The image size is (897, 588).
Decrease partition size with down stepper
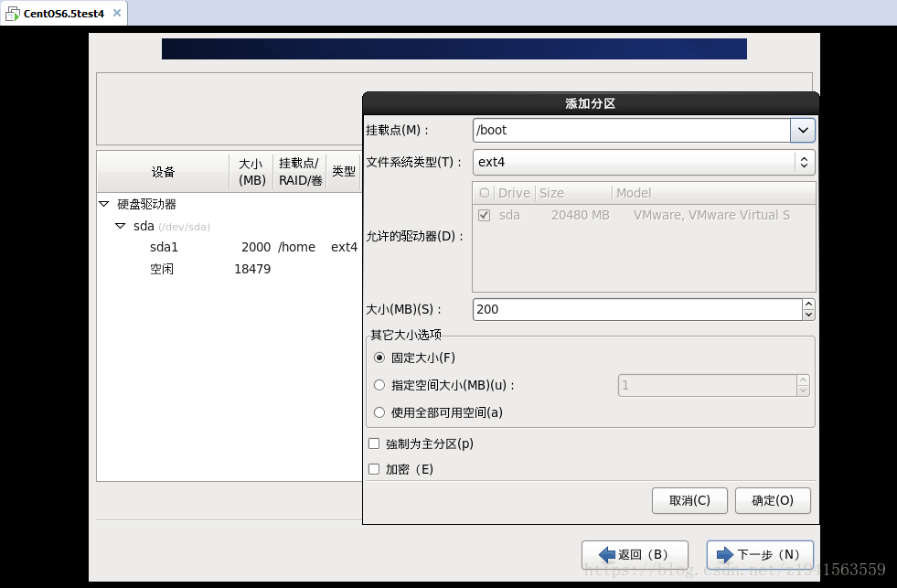click(x=808, y=315)
